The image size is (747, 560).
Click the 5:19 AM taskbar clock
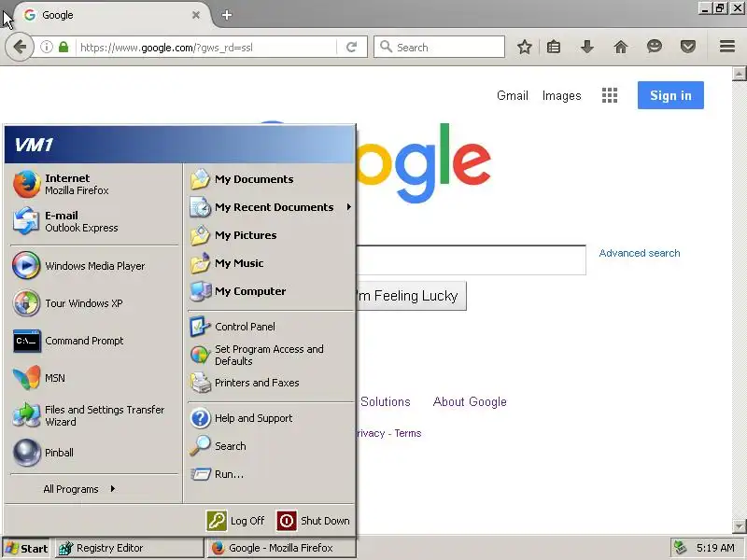[x=715, y=548]
